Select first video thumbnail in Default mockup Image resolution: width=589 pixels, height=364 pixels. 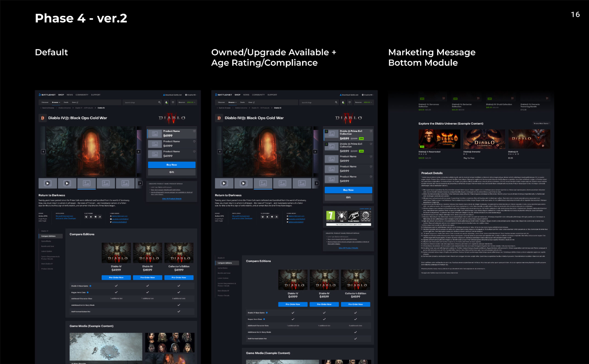tap(48, 183)
